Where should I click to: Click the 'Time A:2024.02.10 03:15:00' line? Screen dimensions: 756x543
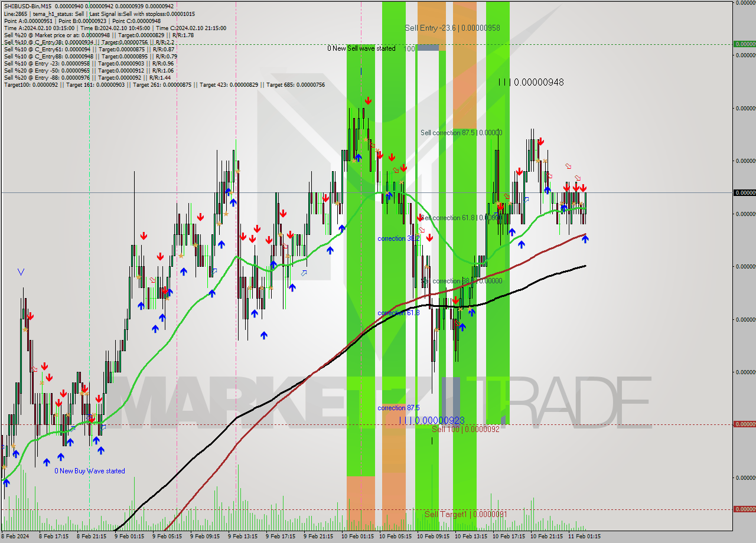pos(115,28)
